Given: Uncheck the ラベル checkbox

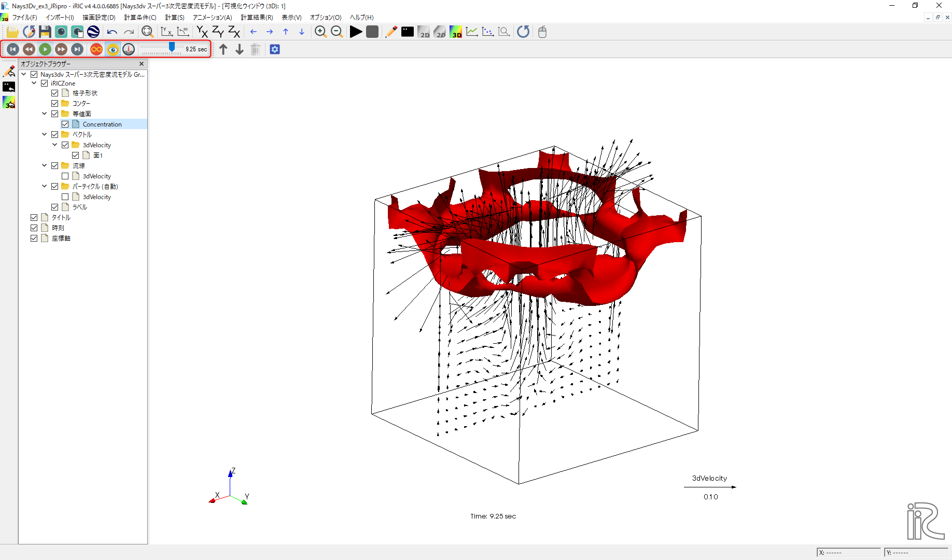Looking at the screenshot, I should [55, 207].
